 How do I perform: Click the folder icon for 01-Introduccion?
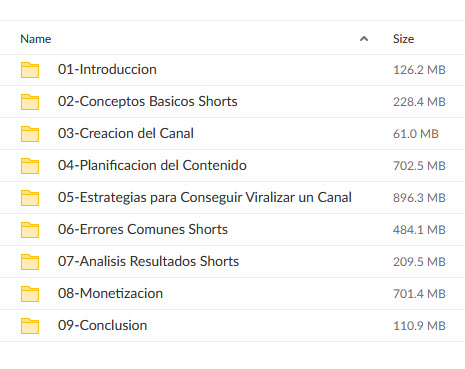point(30,70)
